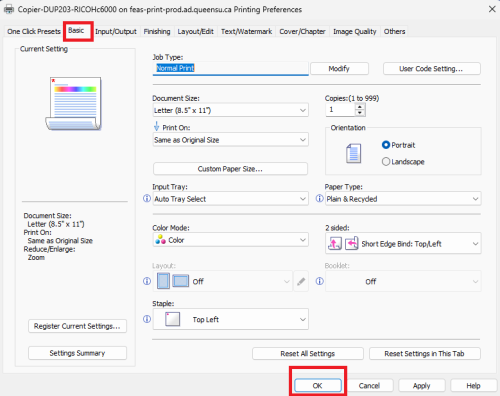Click the Job Type field
The height and width of the screenshot is (396, 500).
tap(230, 68)
